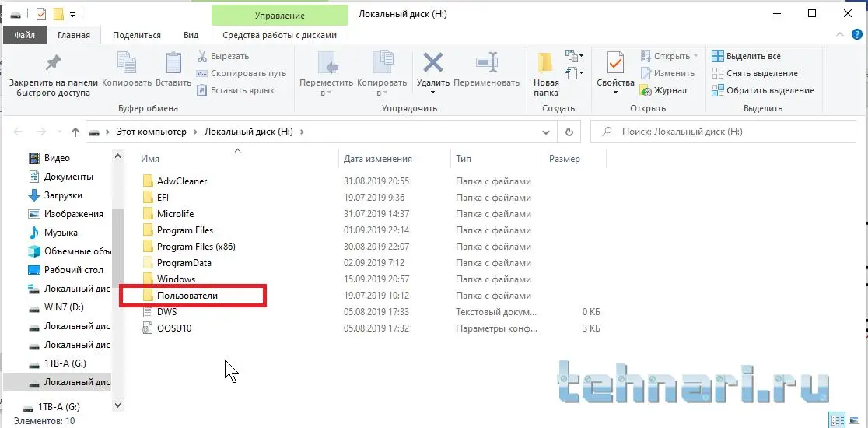
Task: Sort by the Размер column header
Action: pyautogui.click(x=575, y=159)
